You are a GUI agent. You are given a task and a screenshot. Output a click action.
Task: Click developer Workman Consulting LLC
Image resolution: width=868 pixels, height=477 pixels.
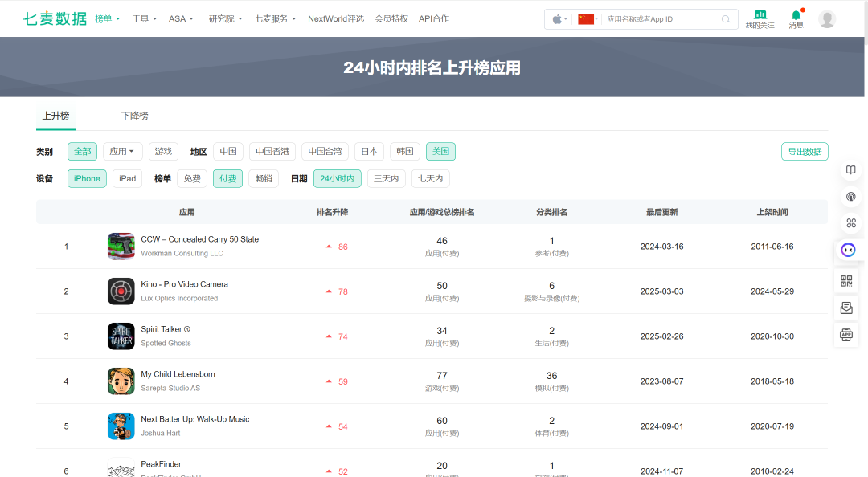pos(182,253)
